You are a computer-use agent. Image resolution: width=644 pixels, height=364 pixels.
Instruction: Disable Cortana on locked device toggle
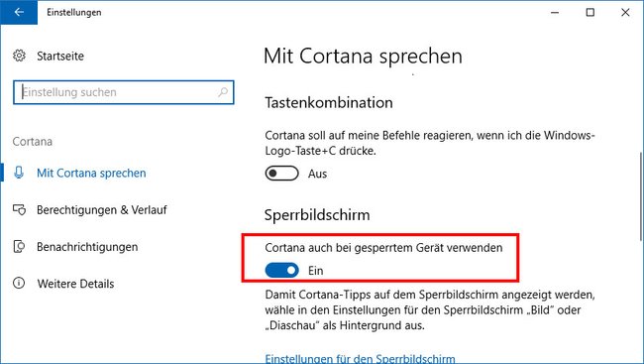coord(281,270)
